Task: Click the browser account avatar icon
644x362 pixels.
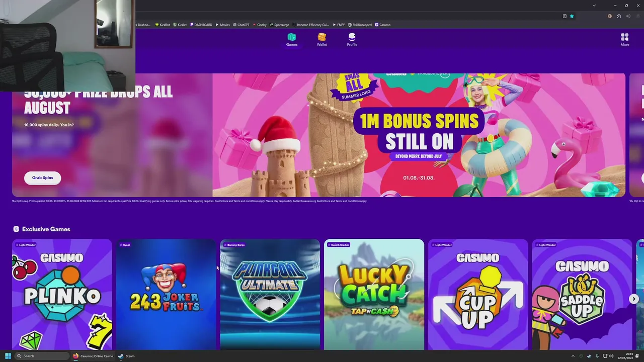Action: click(x=610, y=16)
